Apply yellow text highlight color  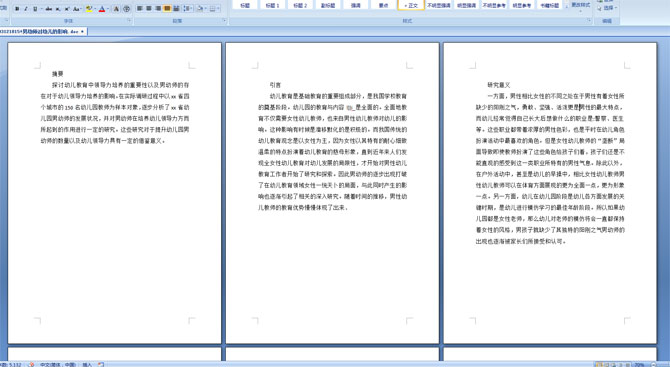click(x=89, y=9)
